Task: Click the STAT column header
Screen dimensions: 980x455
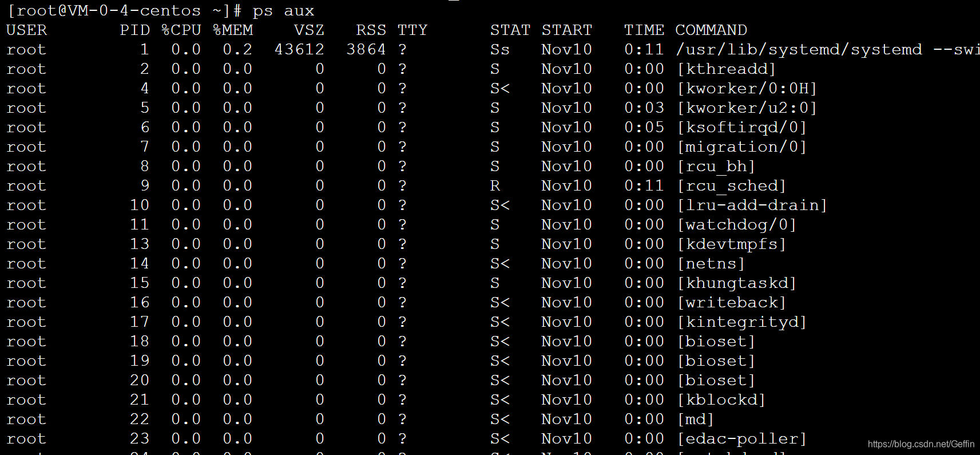Action: click(x=510, y=30)
